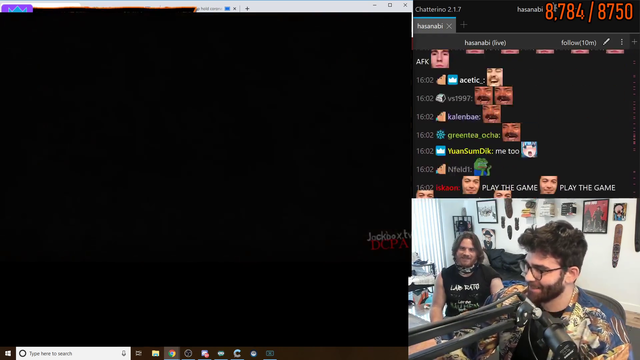Switch to Google Chrome in the taskbar
This screenshot has width=640, height=360.
click(172, 353)
